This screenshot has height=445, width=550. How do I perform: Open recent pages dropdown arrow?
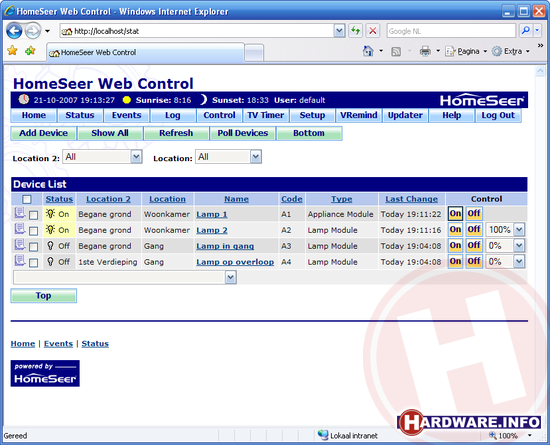point(47,31)
